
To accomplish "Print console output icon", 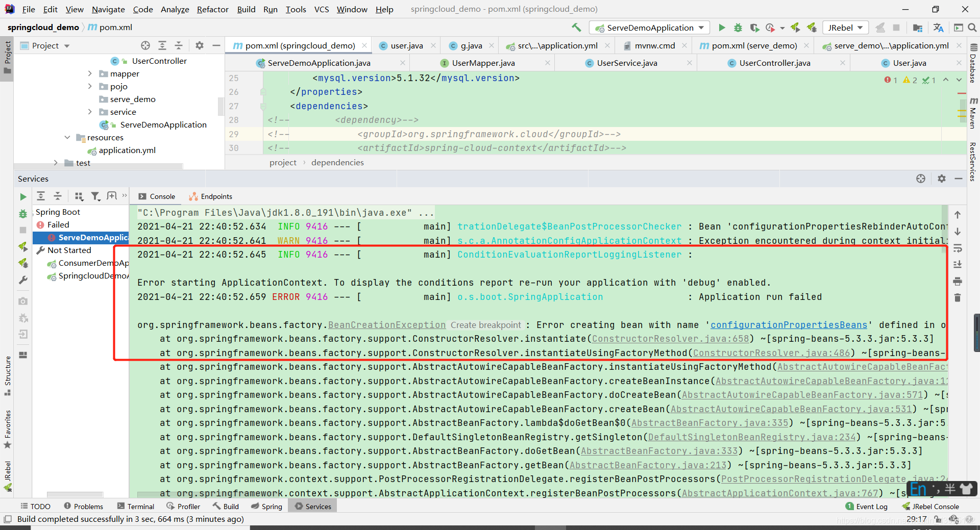I will point(958,281).
